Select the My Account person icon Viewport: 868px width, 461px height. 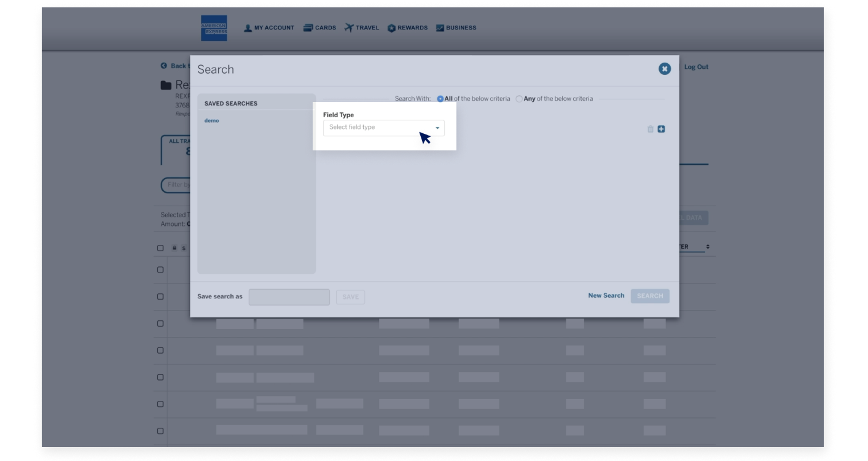247,27
